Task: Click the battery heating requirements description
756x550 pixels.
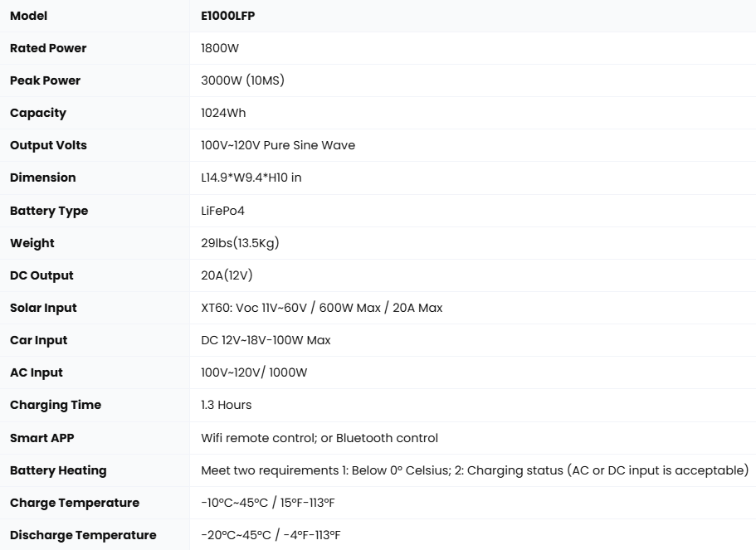Action: (x=475, y=470)
